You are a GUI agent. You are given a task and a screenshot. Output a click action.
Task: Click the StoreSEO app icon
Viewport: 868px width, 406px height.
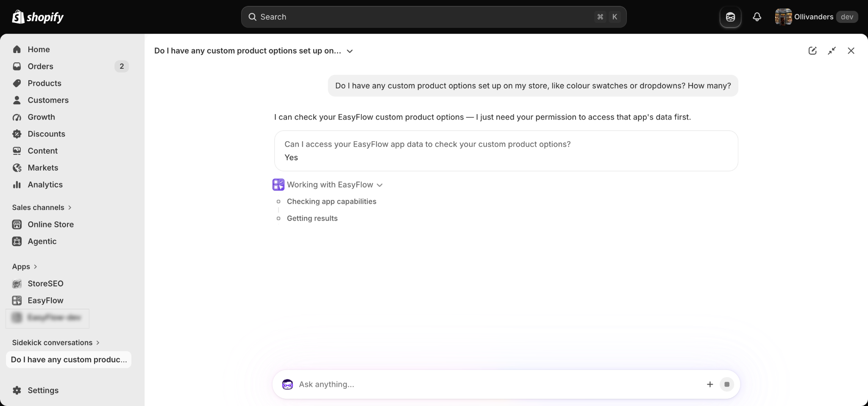(17, 284)
